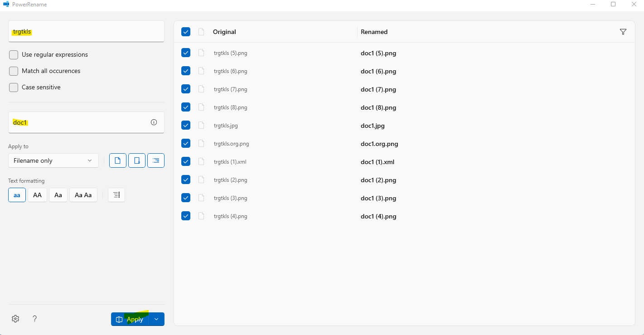Open PowerRename settings via the gear icon

point(15,319)
